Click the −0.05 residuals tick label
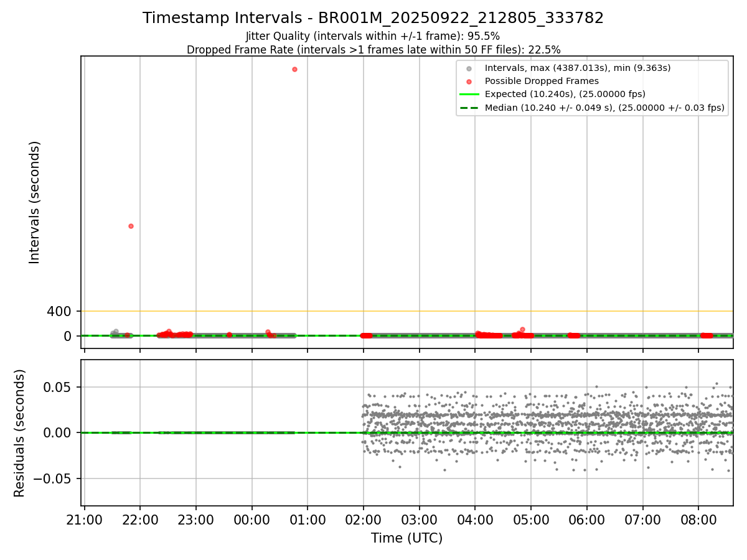This screenshot has width=747, height=560. coord(51,478)
